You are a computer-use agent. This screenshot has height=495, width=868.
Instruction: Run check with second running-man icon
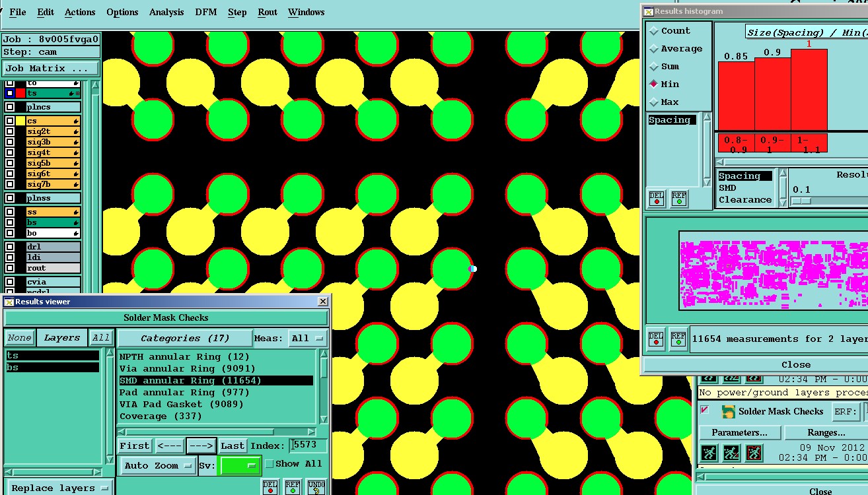coord(731,453)
